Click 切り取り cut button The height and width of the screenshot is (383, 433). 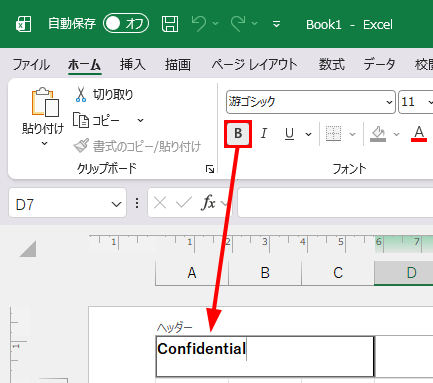104,94
